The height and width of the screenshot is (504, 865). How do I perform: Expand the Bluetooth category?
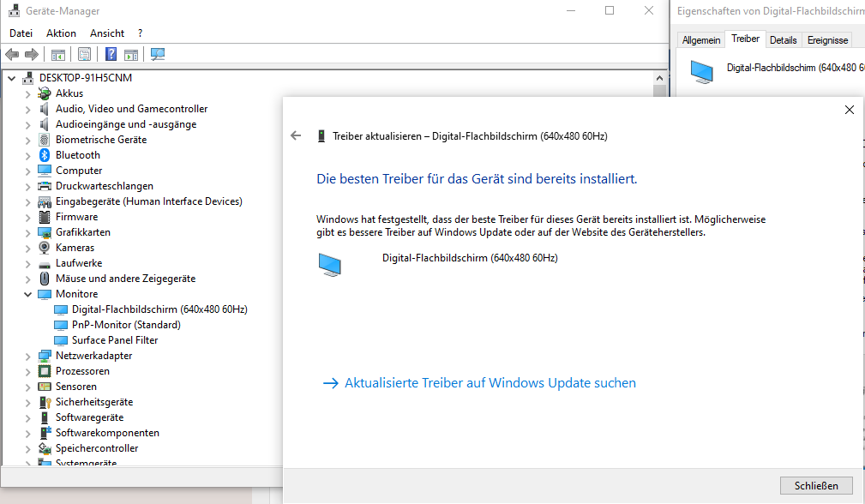tap(28, 155)
